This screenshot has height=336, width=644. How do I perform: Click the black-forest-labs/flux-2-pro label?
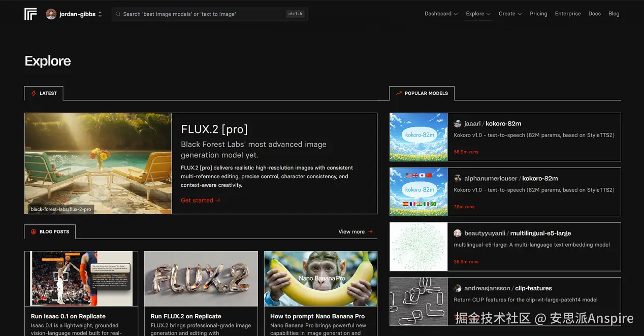click(61, 209)
